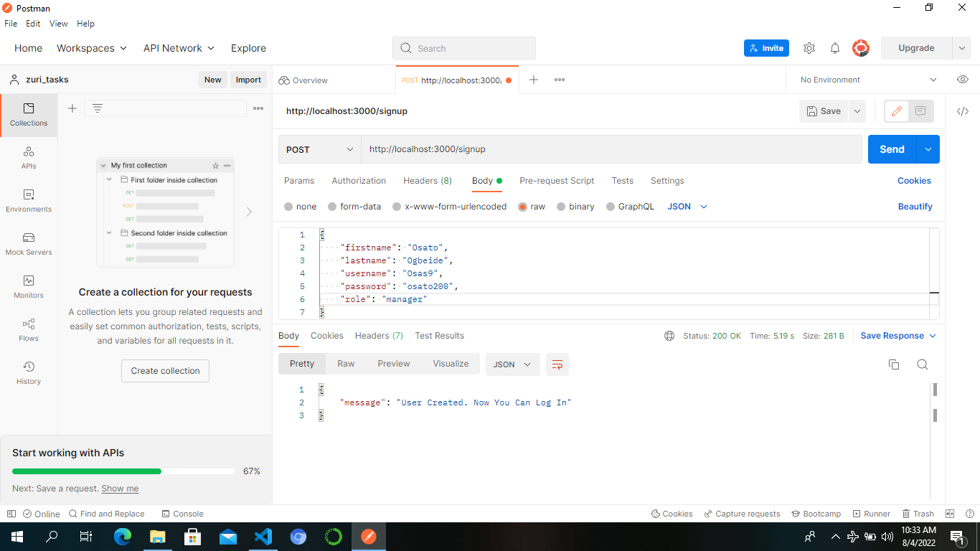Toggle the two-pane view icon in status bar
Screen dimensions: 980x551
click(950, 514)
